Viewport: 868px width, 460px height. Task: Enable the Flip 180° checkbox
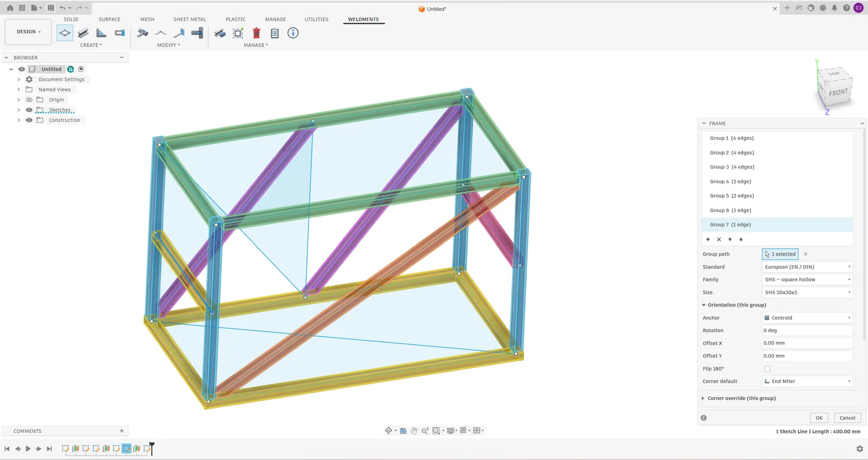coord(767,369)
